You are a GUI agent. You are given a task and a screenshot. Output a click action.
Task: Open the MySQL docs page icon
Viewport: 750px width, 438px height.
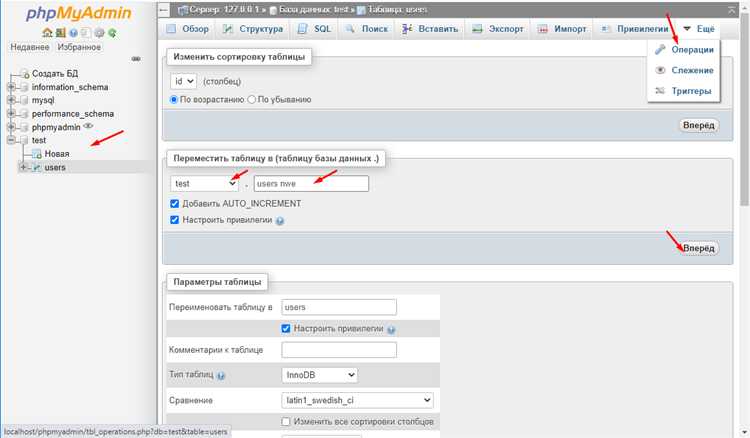(x=86, y=33)
